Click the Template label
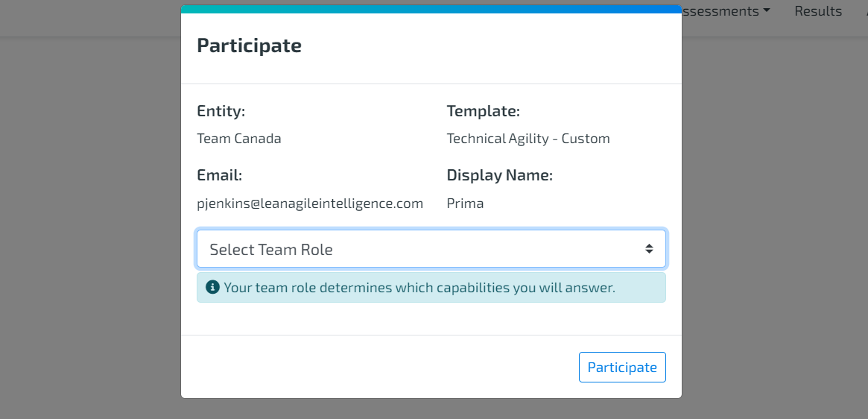Viewport: 868px width, 419px height. point(484,111)
